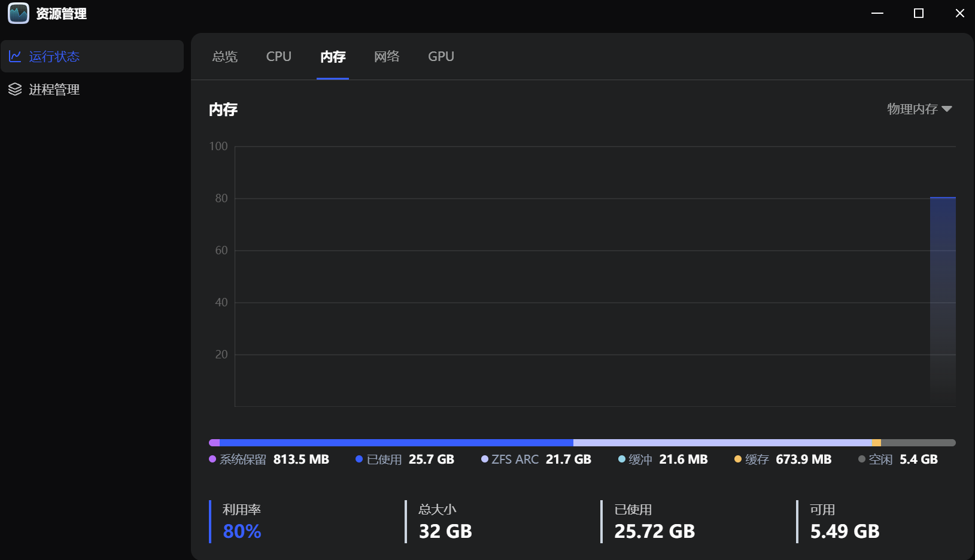Maximize the 资源管理 window
This screenshot has width=975, height=560.
[919, 13]
